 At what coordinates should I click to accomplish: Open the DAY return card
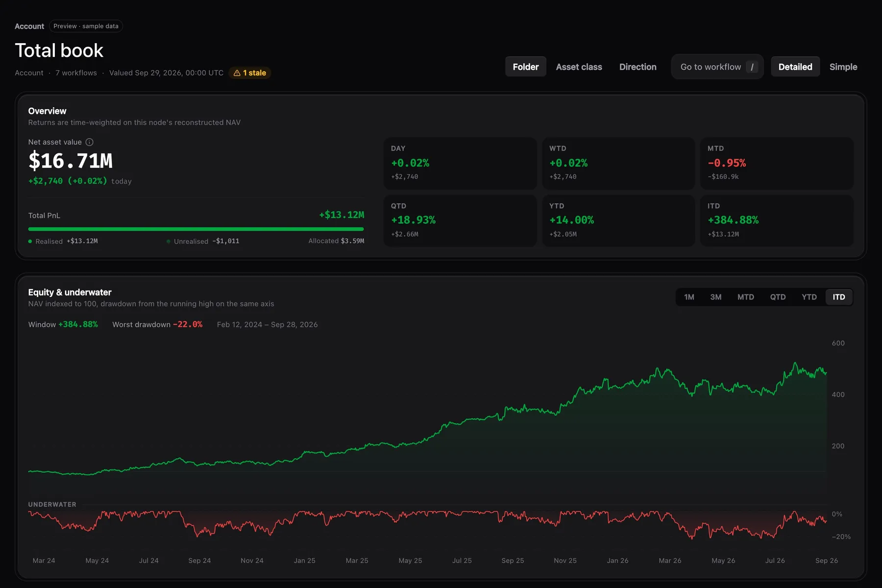pos(460,164)
